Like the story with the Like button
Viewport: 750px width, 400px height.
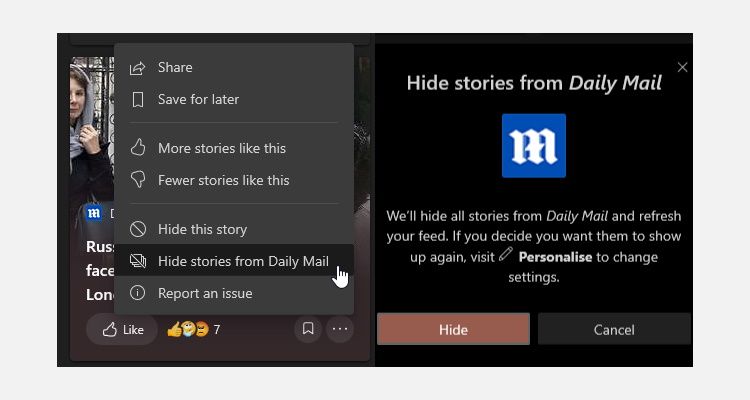122,329
